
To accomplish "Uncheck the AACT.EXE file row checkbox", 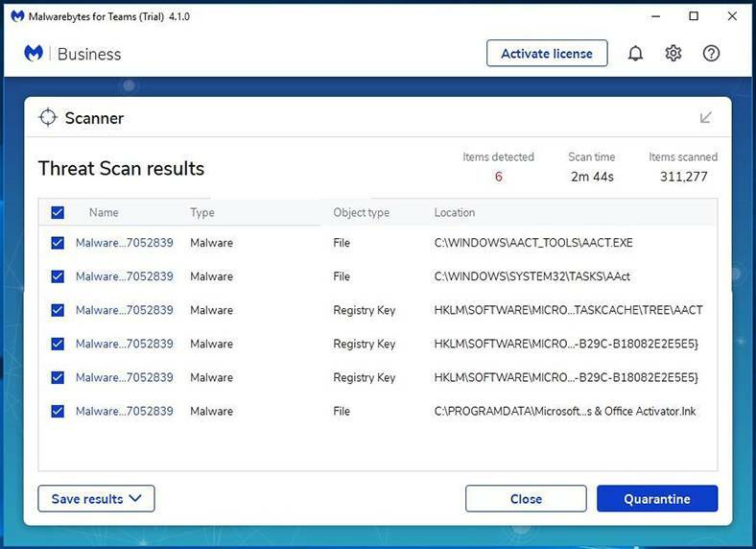I will (58, 243).
